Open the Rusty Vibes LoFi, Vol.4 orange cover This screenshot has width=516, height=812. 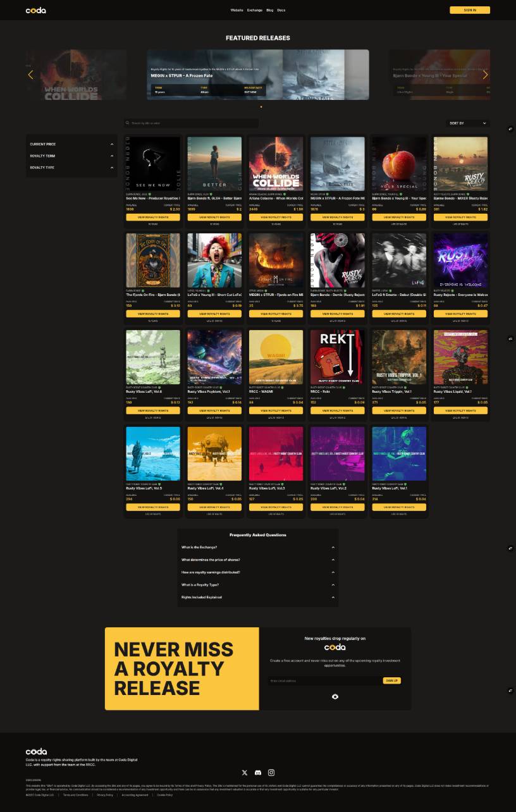click(214, 454)
